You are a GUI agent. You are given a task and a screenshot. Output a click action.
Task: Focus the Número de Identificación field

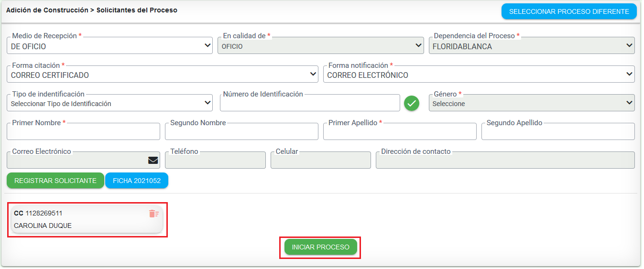pos(310,103)
